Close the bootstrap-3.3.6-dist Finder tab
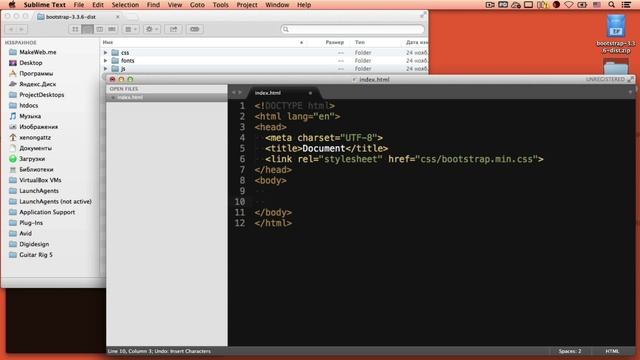This screenshot has width=640, height=360. (118, 17)
